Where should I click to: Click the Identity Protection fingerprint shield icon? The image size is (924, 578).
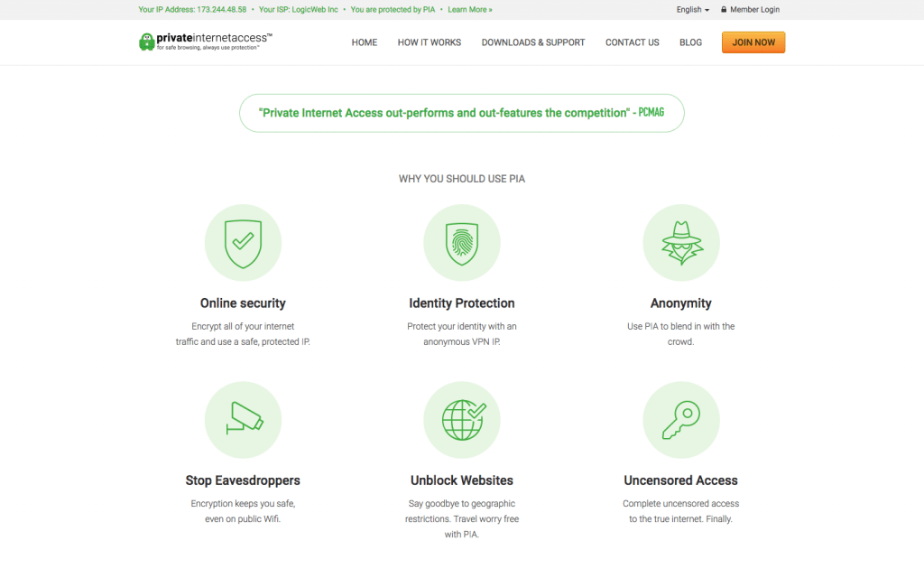[x=462, y=243]
